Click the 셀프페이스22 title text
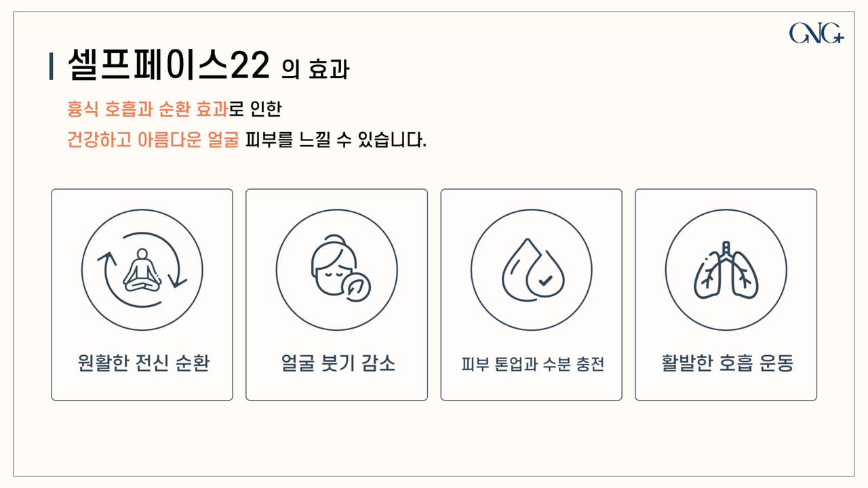Viewport: 868px width, 488px height. (169, 65)
